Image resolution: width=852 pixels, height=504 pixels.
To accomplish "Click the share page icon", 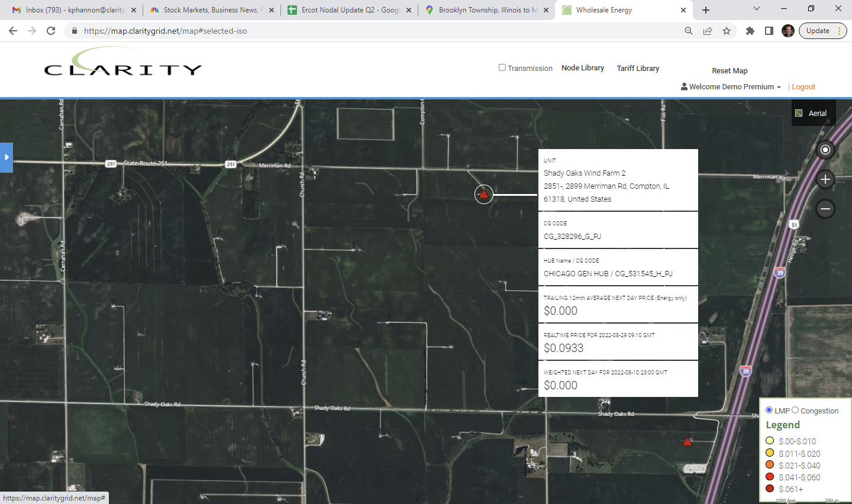I will point(708,31).
